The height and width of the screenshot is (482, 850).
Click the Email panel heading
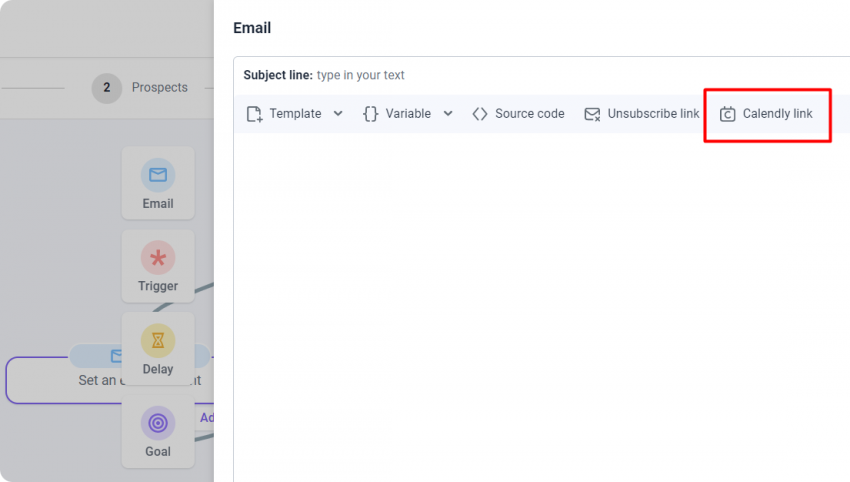pyautogui.click(x=252, y=28)
